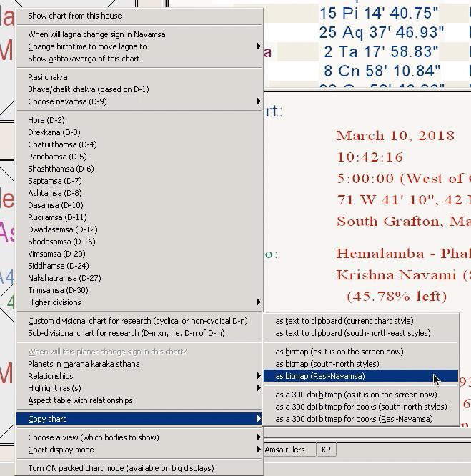Click Show ashtakavarga of this chart
Image resolution: width=471 pixels, height=476 pixels.
click(84, 59)
